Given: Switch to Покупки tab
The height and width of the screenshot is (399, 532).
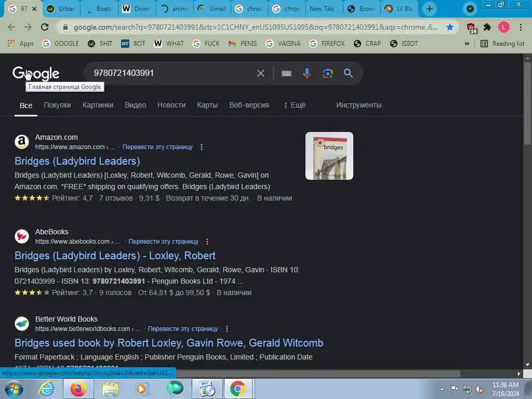Looking at the screenshot, I should tap(57, 105).
